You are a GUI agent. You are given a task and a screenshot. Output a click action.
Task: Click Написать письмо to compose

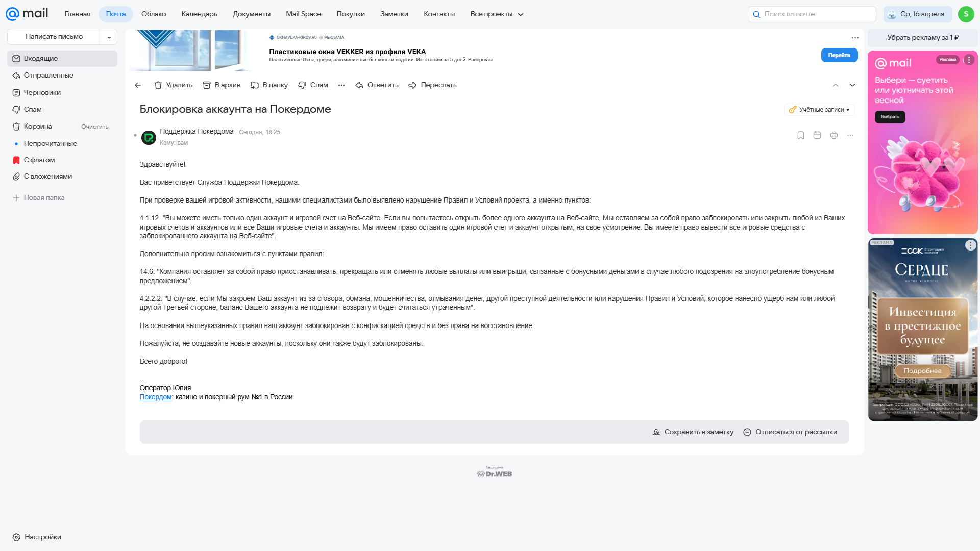point(54,37)
